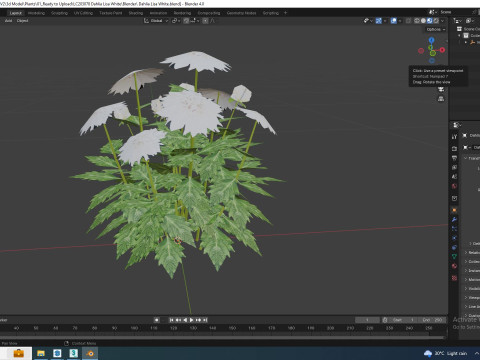Open the Rendering workspace tab
Image resolution: width=480 pixels, height=360 pixels.
[182, 13]
